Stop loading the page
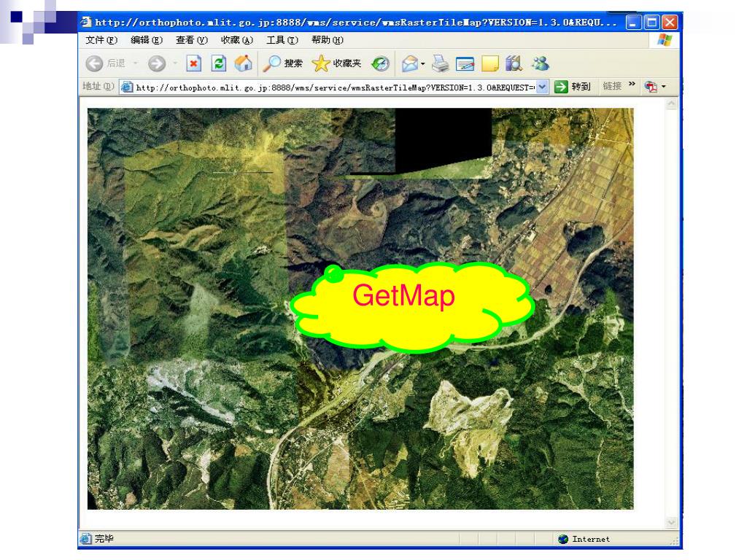Screen dimensions: 747x560 pos(194,63)
